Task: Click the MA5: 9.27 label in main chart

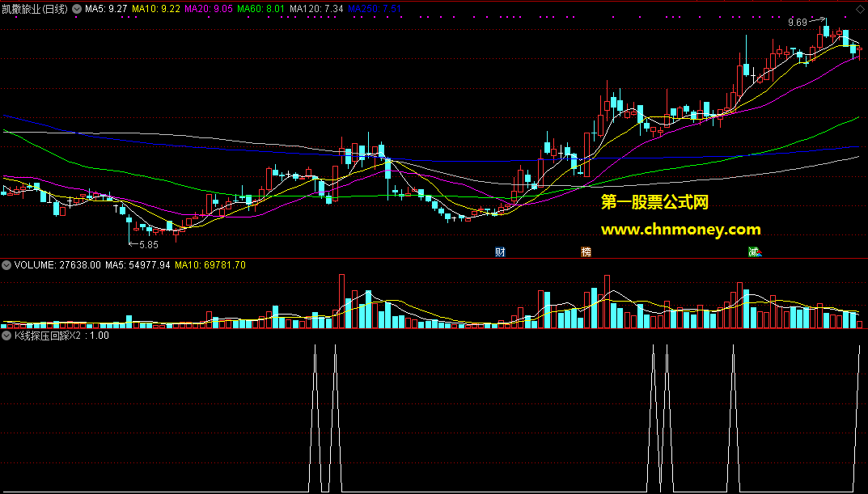Action: pyautogui.click(x=106, y=9)
